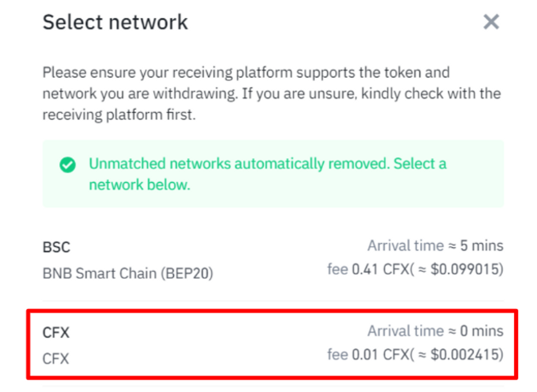Screen dimensions: 537x392
Task: Click the "receiving platform first." text line
Action: [x=119, y=115]
